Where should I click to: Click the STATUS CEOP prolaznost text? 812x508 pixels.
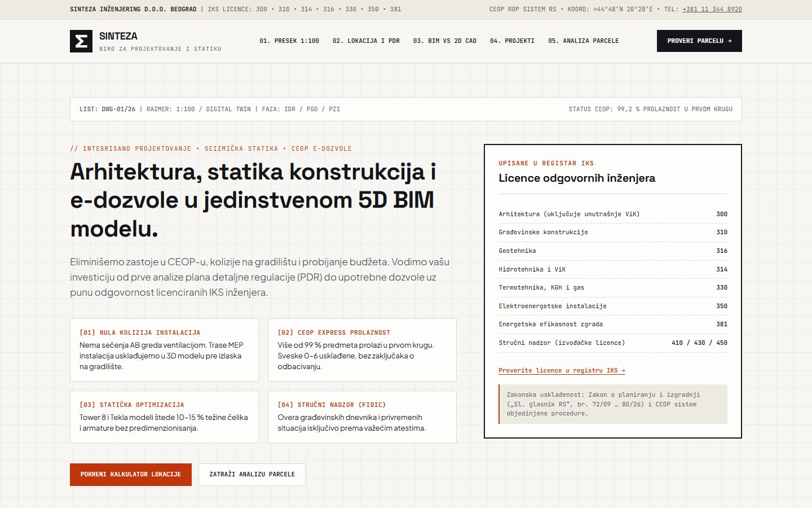pyautogui.click(x=650, y=110)
